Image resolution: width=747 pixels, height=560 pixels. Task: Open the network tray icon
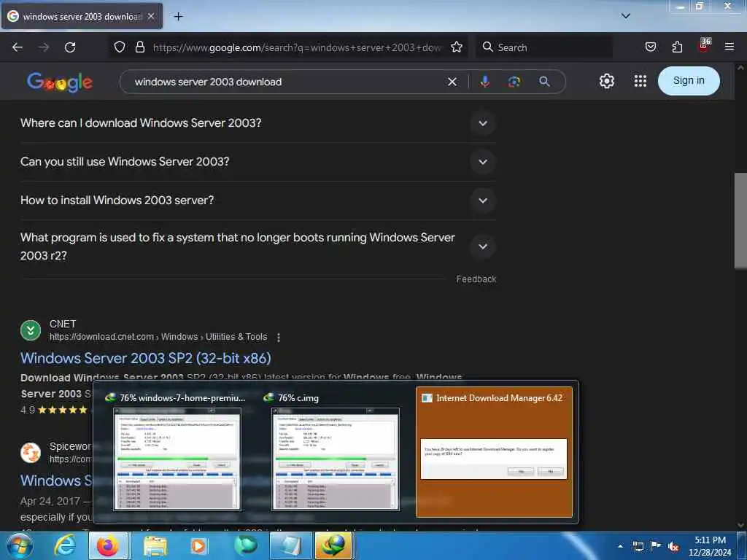638,546
